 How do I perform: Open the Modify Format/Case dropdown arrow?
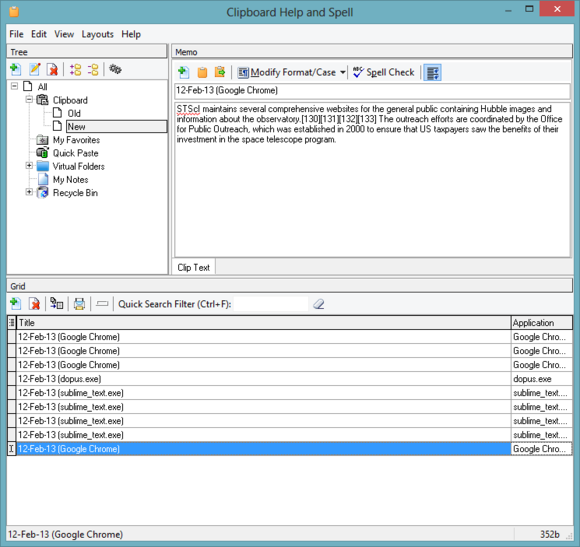click(343, 72)
